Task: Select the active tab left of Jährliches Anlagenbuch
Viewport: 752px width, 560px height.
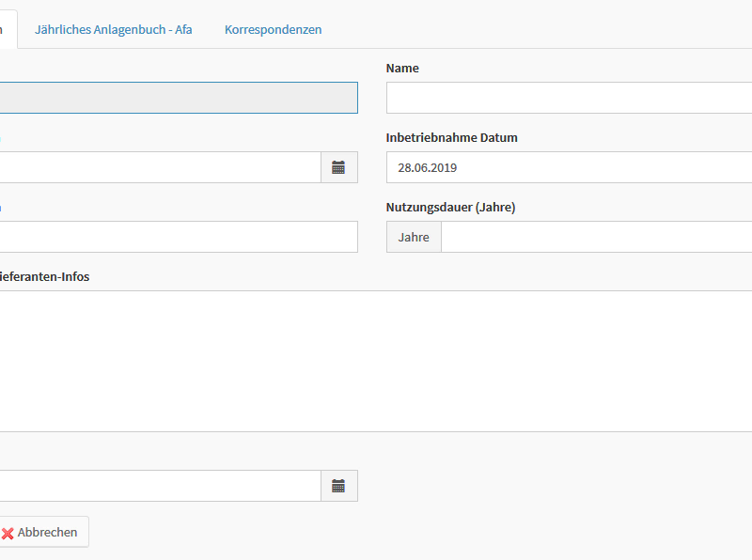Action: click(8, 29)
